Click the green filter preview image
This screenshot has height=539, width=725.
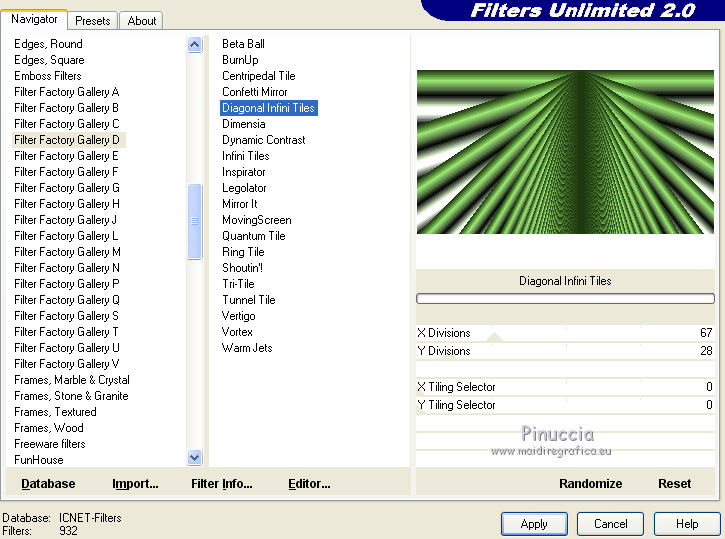pos(565,152)
